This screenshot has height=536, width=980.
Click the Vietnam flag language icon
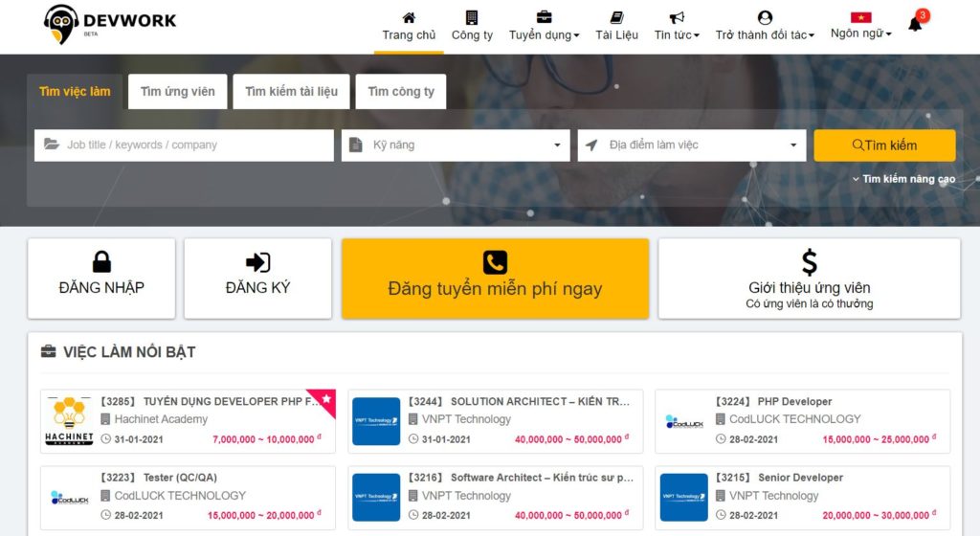pyautogui.click(x=860, y=17)
